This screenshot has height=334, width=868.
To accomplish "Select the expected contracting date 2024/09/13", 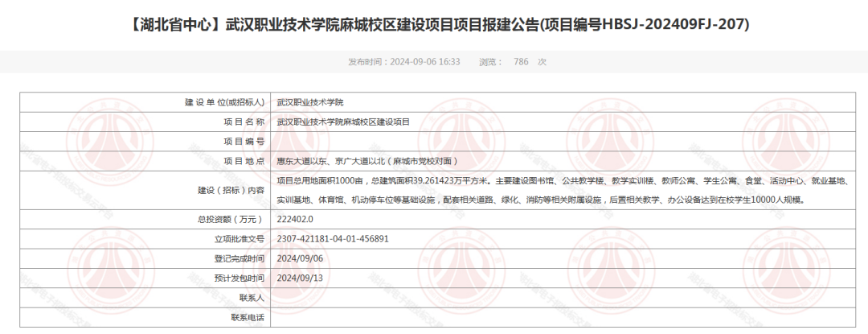I will [300, 278].
